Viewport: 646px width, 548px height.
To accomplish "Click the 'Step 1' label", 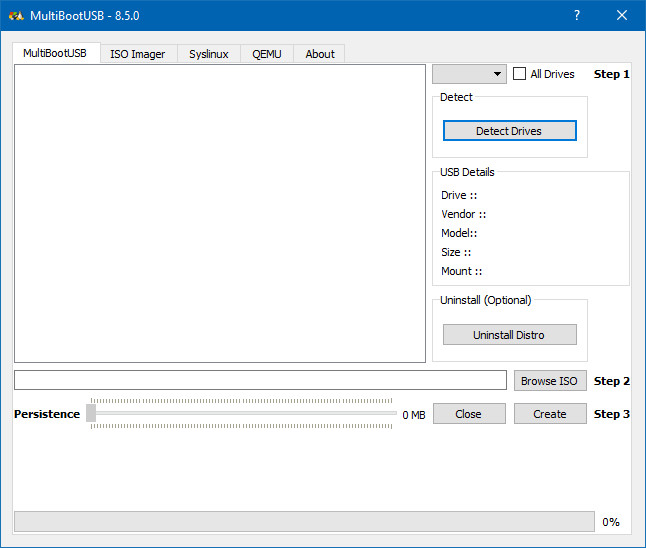I will pyautogui.click(x=611, y=74).
